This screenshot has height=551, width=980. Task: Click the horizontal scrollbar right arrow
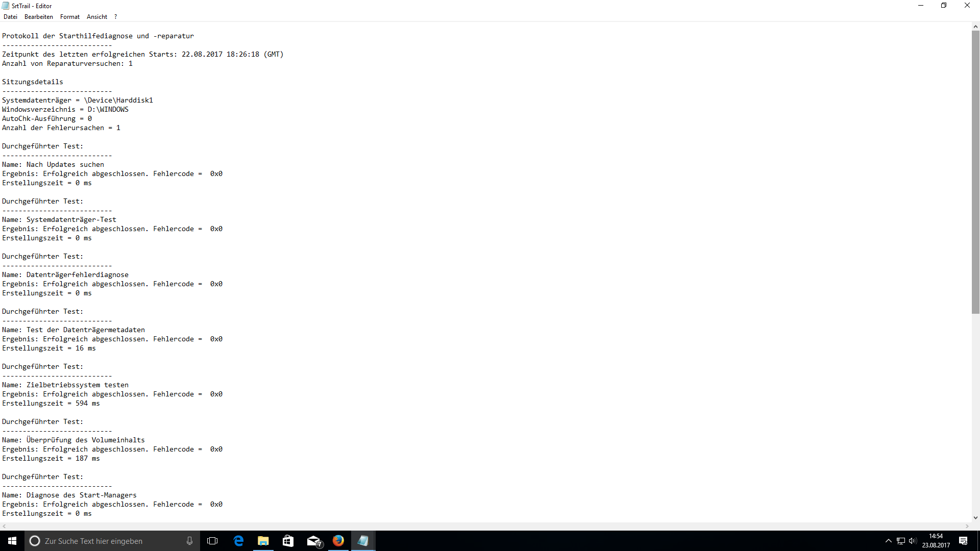point(967,526)
